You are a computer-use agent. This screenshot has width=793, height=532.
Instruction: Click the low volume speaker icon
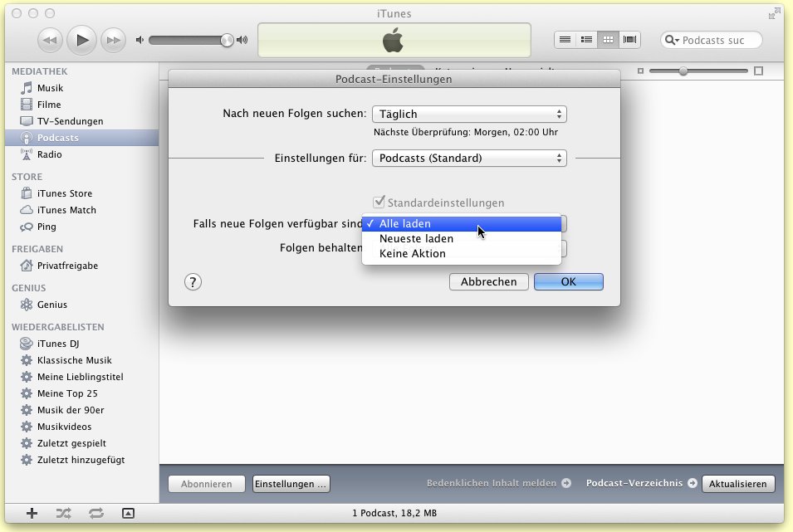point(140,40)
